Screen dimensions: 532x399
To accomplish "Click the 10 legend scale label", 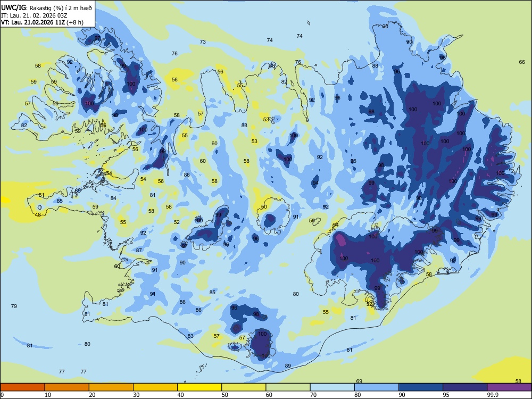I will coord(48,395).
